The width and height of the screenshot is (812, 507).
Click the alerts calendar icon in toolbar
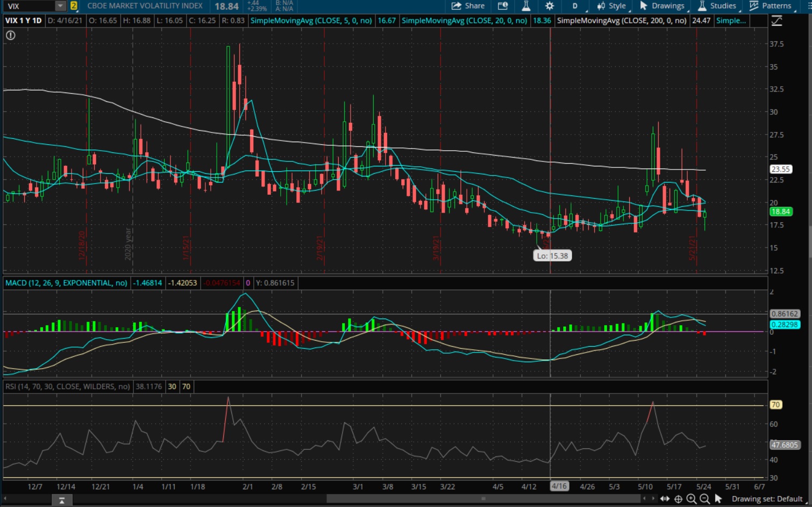(x=503, y=6)
